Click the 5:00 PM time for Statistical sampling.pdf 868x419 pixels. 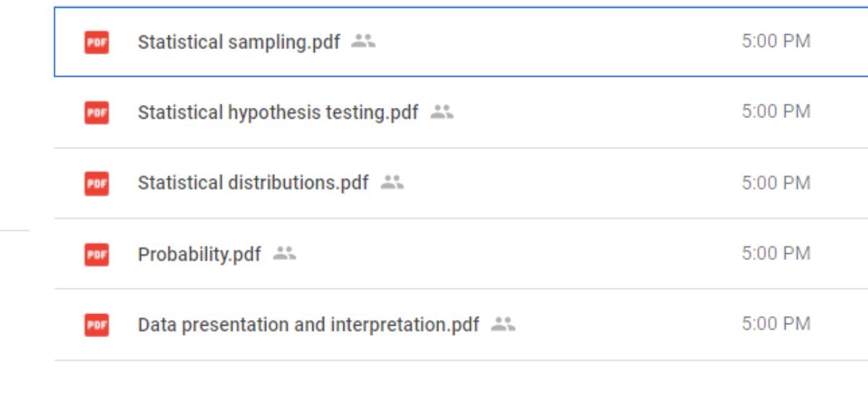tap(775, 41)
